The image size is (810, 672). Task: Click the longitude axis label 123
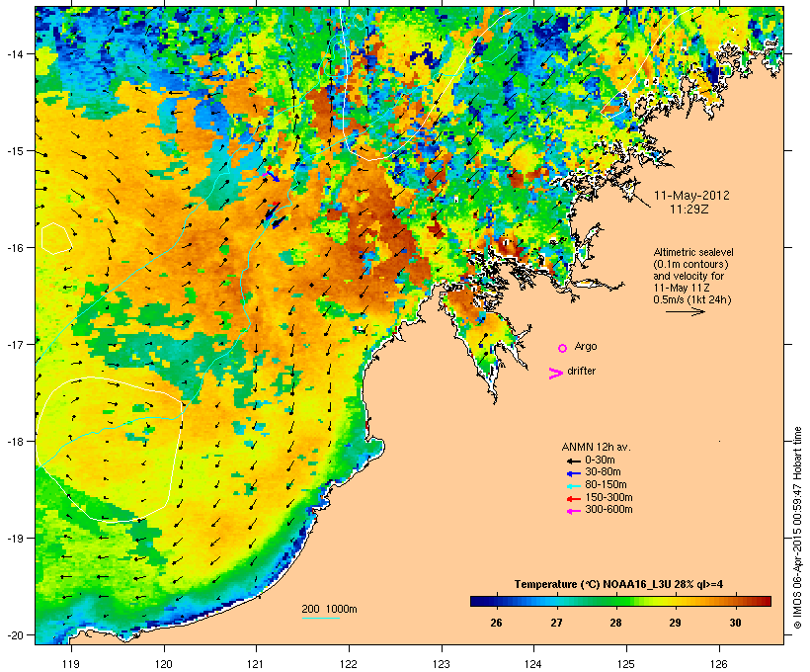click(x=442, y=664)
